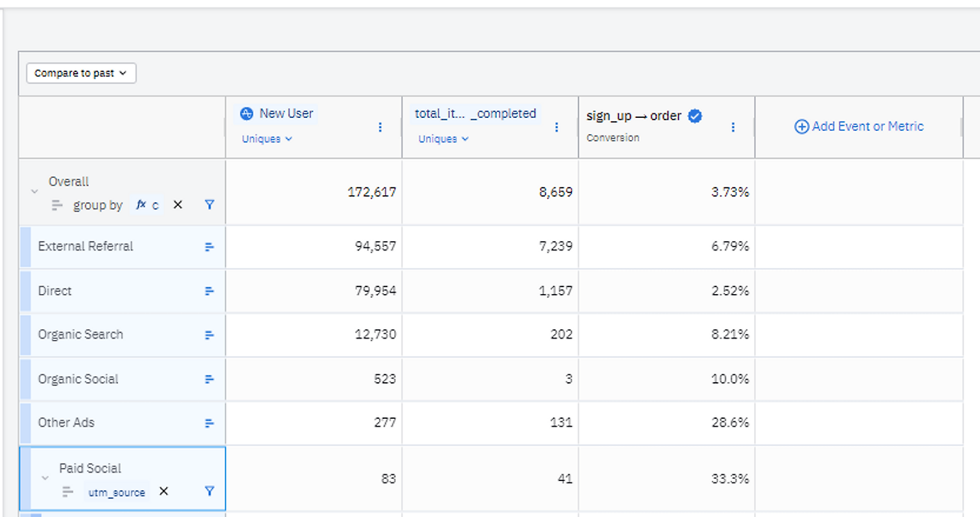
Task: Change New User Uniques measure dropdown
Action: 266,139
